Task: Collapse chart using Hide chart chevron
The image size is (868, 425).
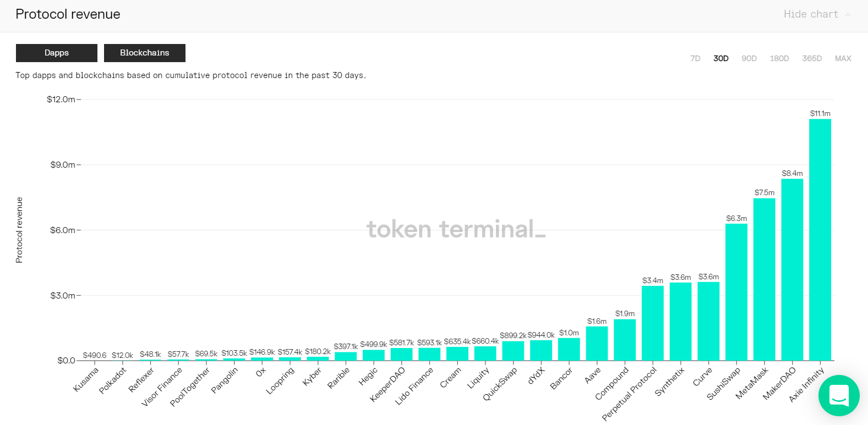Action: [848, 15]
